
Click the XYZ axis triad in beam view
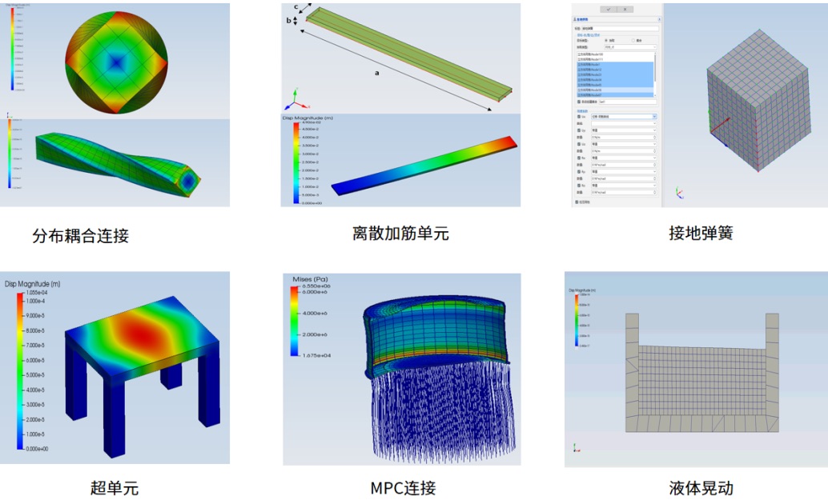[293, 102]
